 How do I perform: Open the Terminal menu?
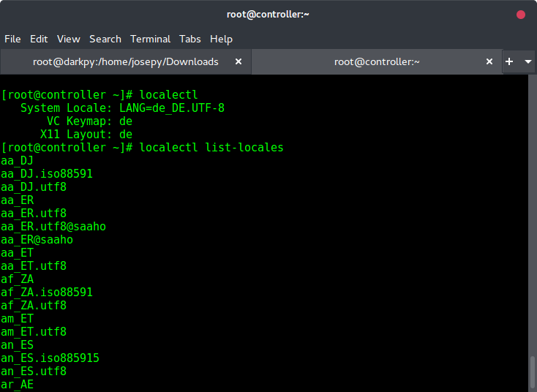tap(151, 39)
